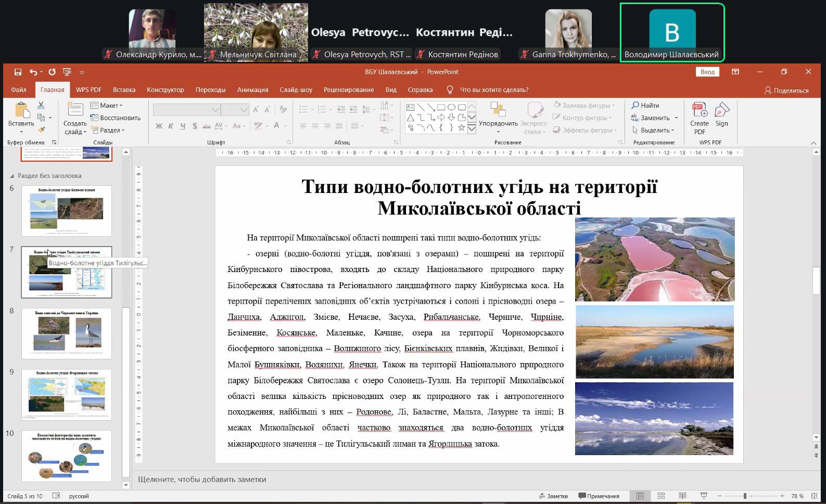Open reading view from status bar

(682, 496)
